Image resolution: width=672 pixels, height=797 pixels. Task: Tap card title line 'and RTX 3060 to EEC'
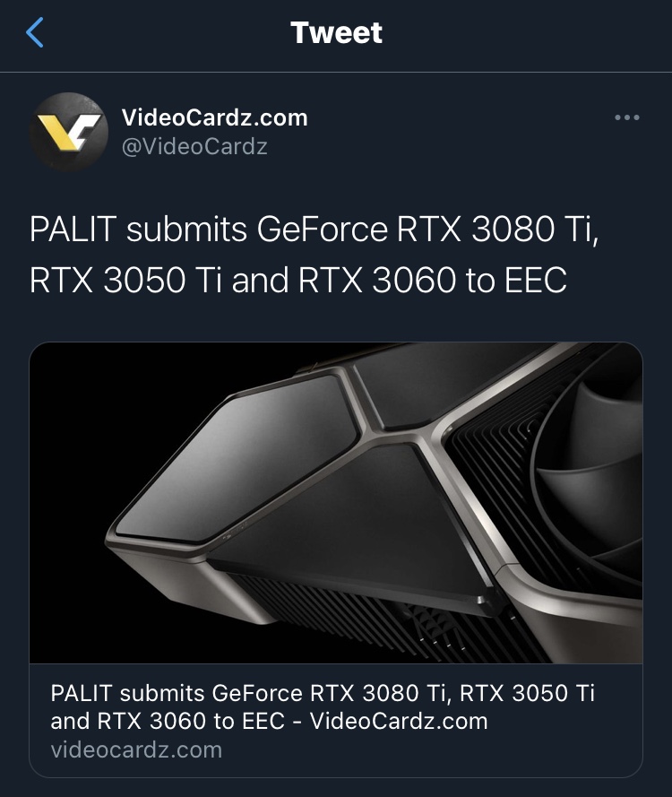168,722
